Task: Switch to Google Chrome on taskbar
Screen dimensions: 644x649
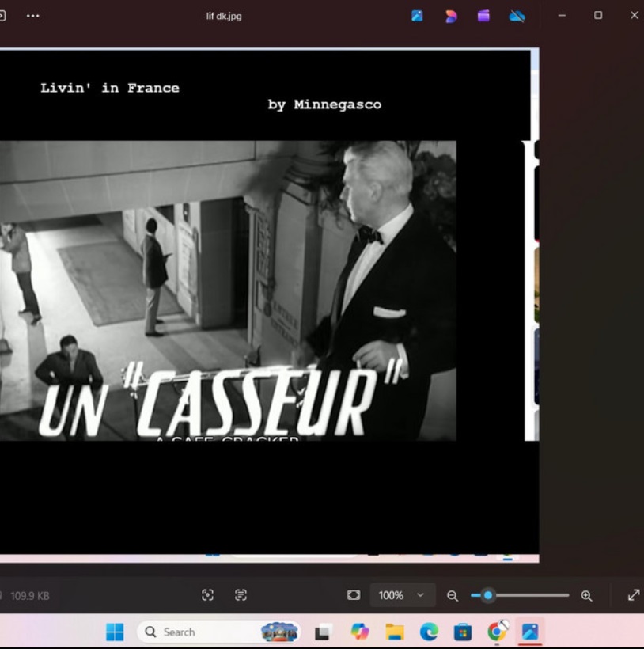Action: (x=497, y=632)
